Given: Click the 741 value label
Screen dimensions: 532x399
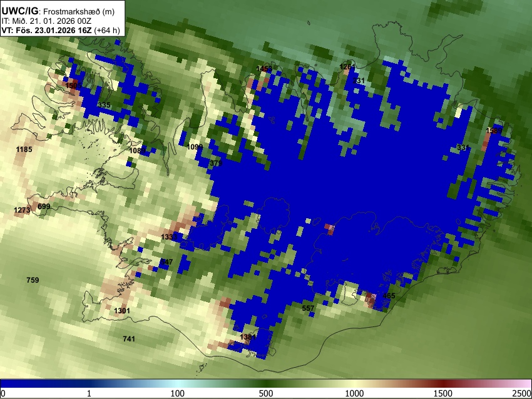Looking at the screenshot, I should 129,339.
